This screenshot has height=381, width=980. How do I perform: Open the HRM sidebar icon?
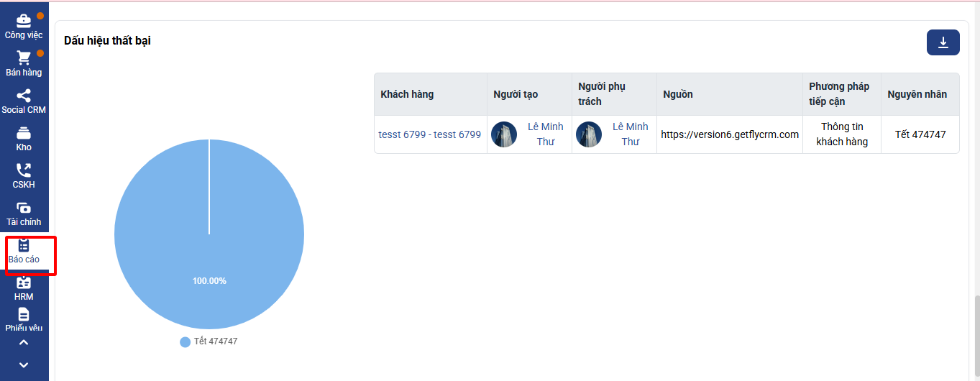pos(24,283)
